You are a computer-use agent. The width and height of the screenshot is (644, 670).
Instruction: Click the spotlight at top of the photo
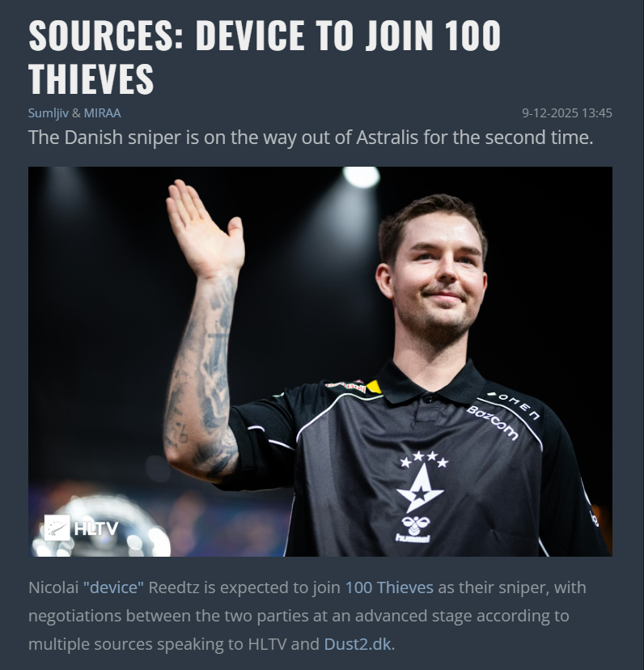[x=362, y=176]
